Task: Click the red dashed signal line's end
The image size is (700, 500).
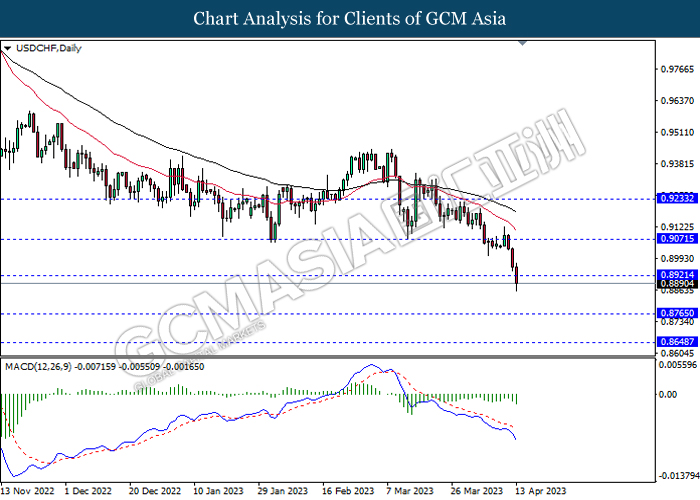Action: 512,427
